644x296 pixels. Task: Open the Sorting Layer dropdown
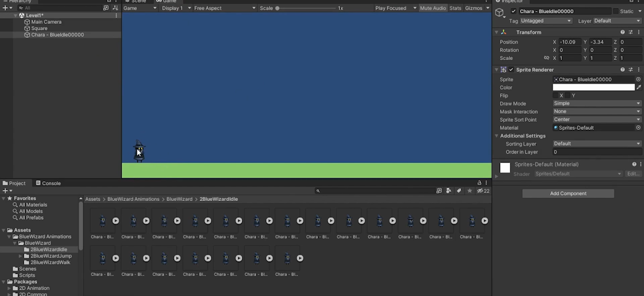(596, 143)
